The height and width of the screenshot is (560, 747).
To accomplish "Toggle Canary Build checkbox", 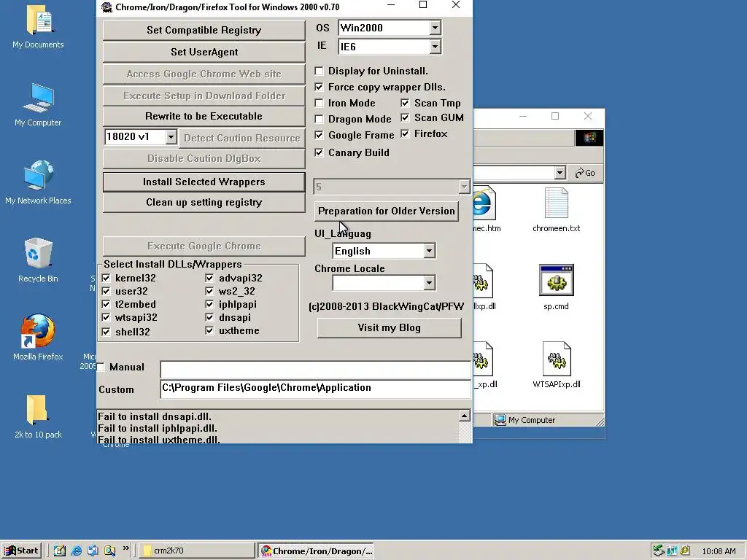I will (x=320, y=153).
